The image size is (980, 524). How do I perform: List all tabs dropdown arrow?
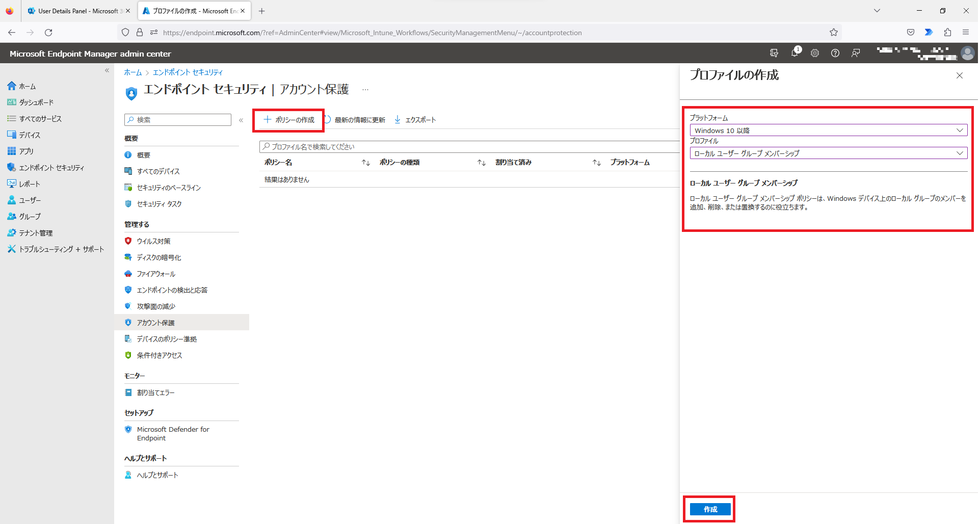[x=877, y=11]
